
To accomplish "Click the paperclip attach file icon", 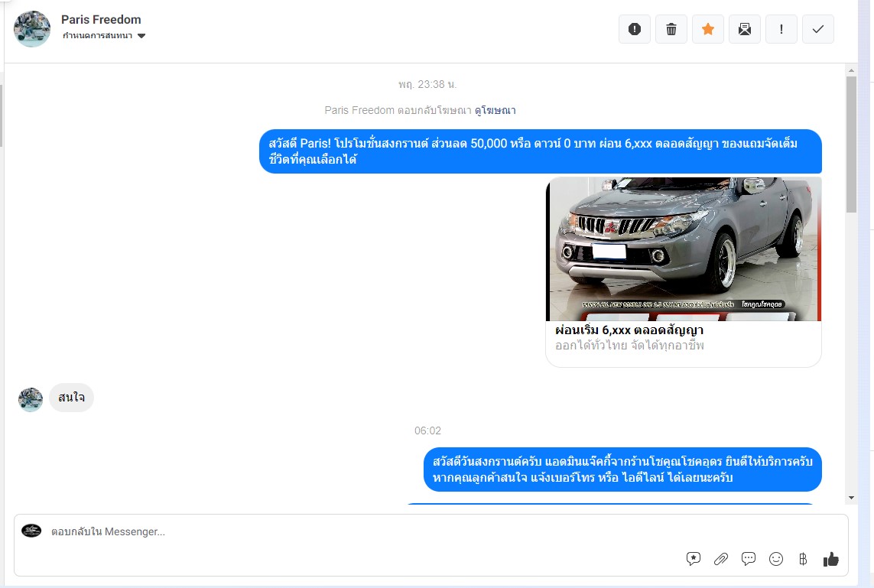I will [720, 559].
